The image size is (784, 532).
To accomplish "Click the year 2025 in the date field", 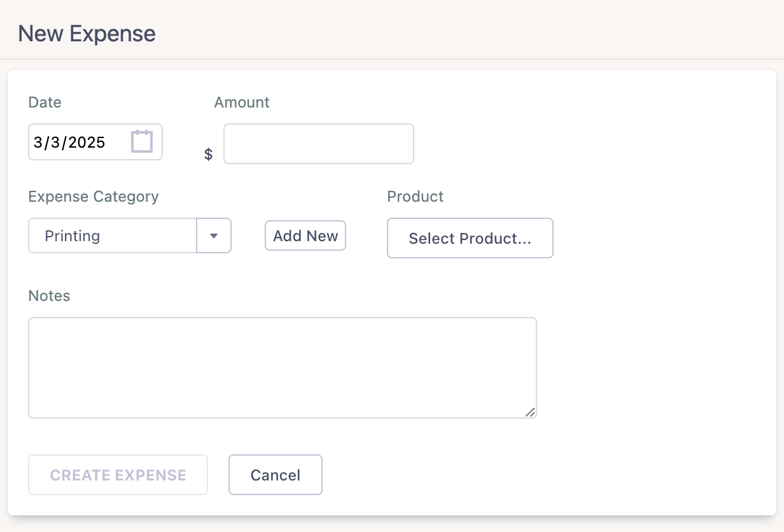I will coord(87,142).
